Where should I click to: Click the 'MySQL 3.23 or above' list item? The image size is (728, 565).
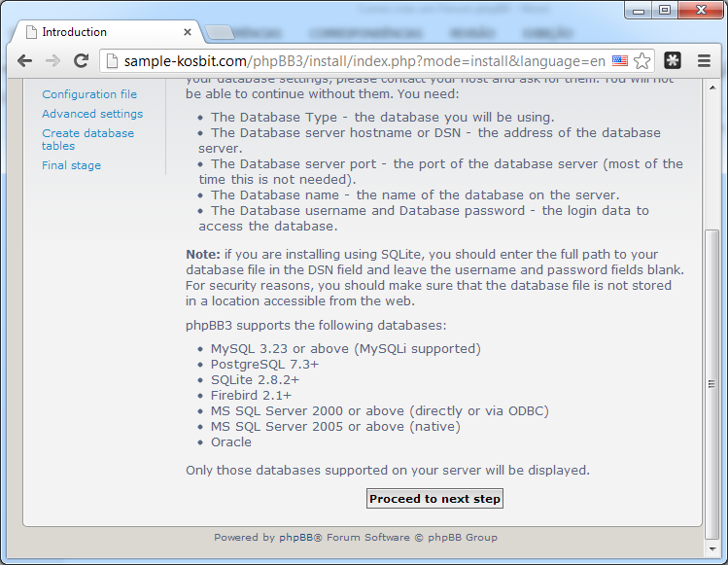pos(346,349)
